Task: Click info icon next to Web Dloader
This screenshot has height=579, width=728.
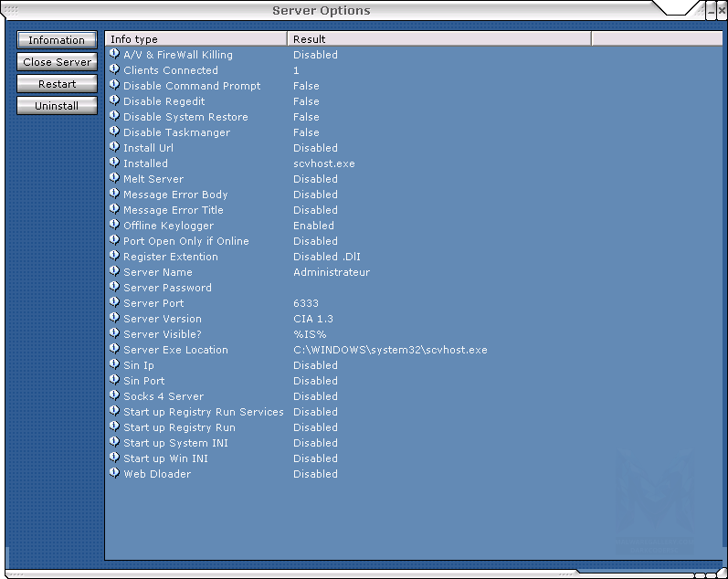Action: [x=114, y=473]
